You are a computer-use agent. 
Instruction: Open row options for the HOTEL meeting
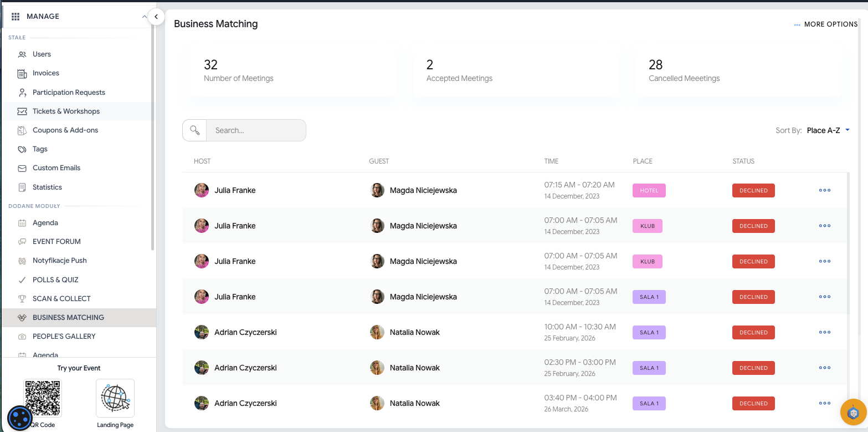coord(824,190)
